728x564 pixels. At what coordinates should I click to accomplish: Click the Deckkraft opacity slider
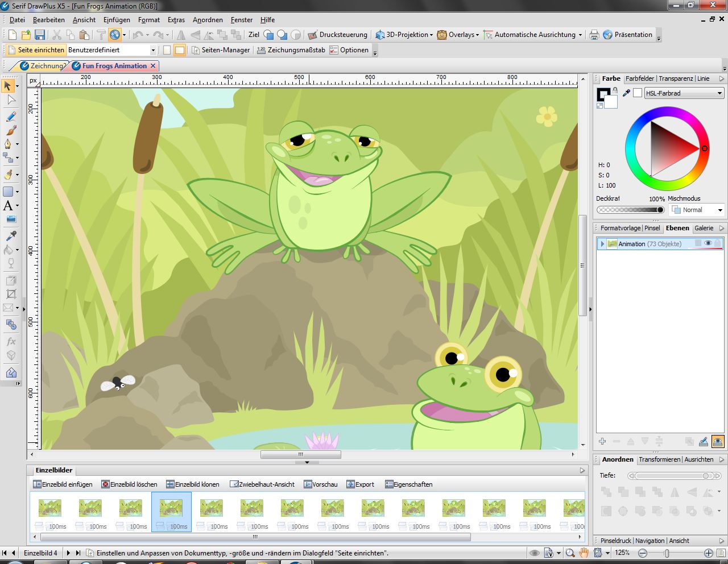pos(630,210)
